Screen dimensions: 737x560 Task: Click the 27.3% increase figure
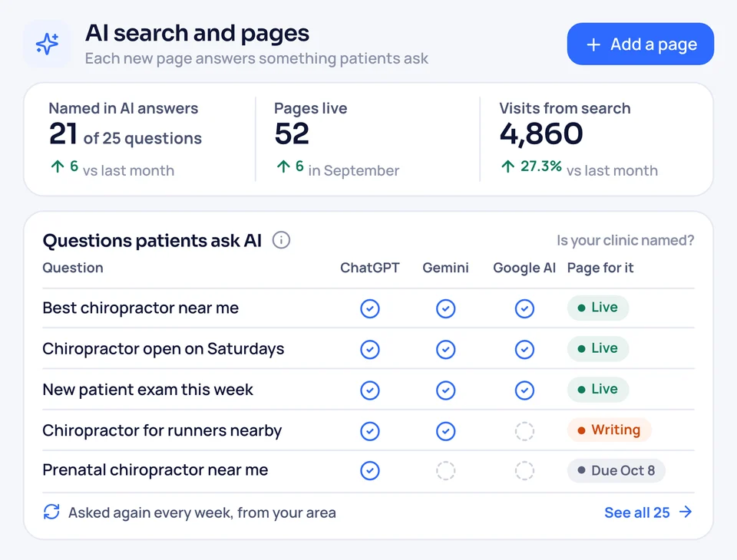click(x=541, y=166)
